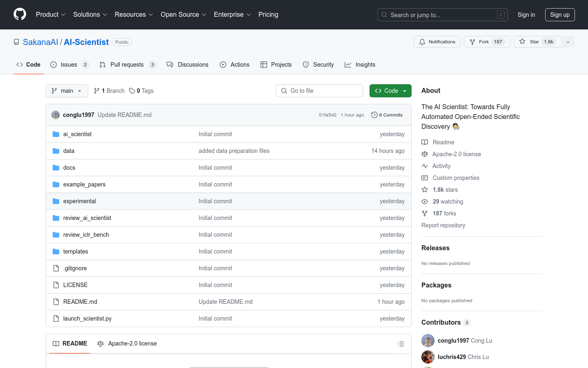Switch to the Apache-2.0 license tab

tap(127, 343)
